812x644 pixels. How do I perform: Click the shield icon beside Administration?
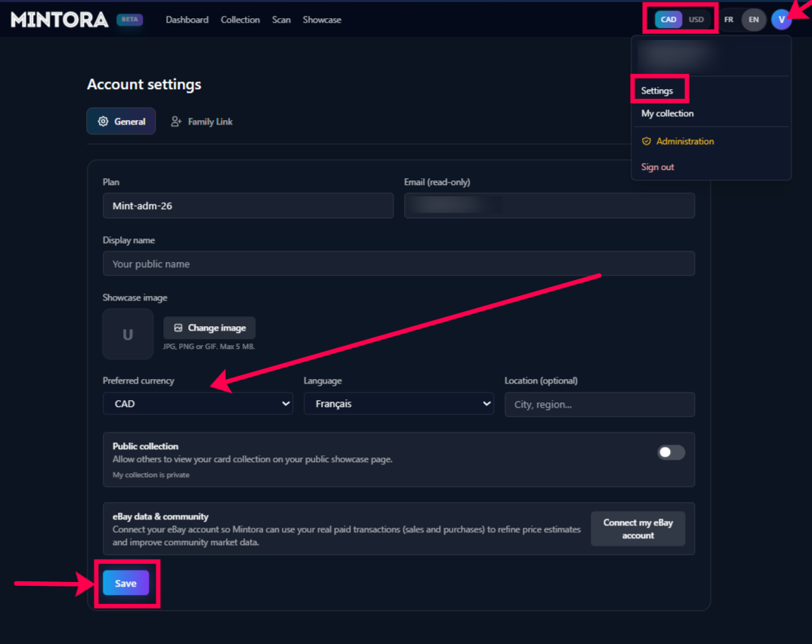point(646,141)
